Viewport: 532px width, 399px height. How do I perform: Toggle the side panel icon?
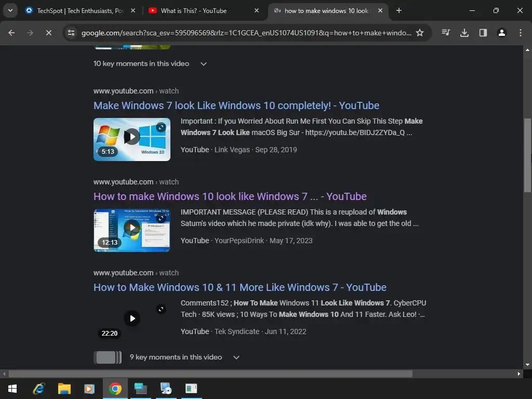click(483, 33)
